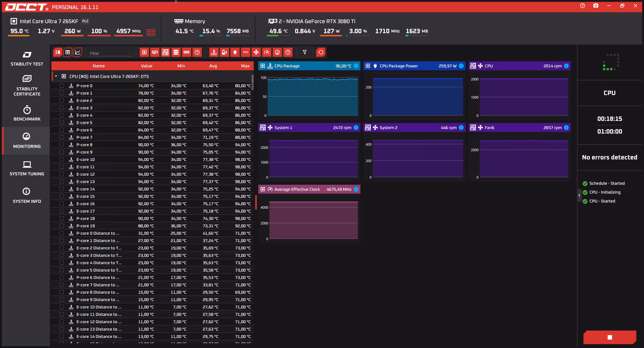This screenshot has width=644, height=348.
Task: Switch to table-only view
Action: [x=67, y=52]
